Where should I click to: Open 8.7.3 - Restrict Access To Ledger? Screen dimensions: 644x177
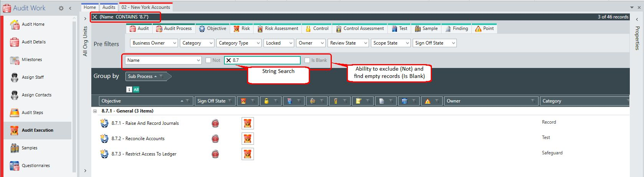coord(144,154)
